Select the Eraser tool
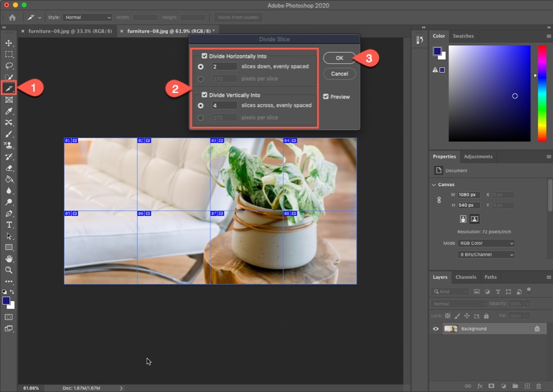This screenshot has height=392, width=553. 9,168
